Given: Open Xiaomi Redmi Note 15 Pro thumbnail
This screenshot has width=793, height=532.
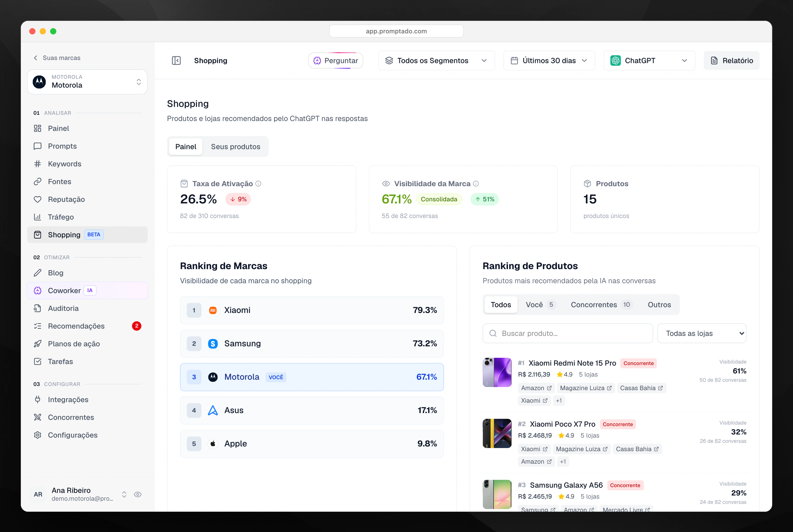Looking at the screenshot, I should (497, 372).
